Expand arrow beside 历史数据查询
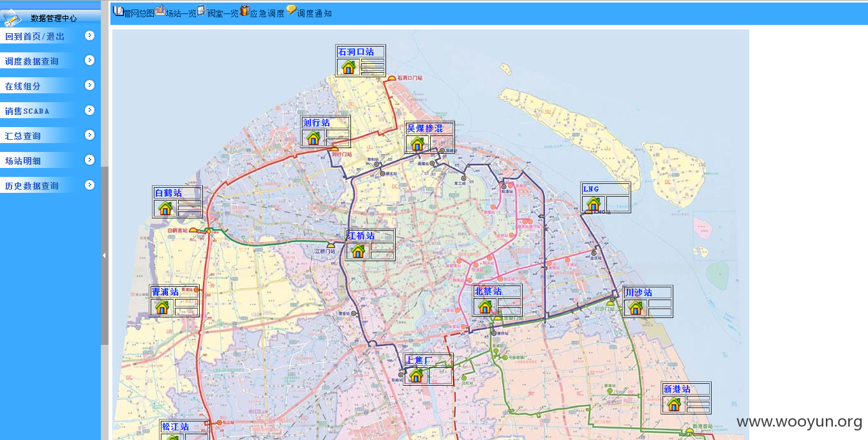 [x=90, y=185]
